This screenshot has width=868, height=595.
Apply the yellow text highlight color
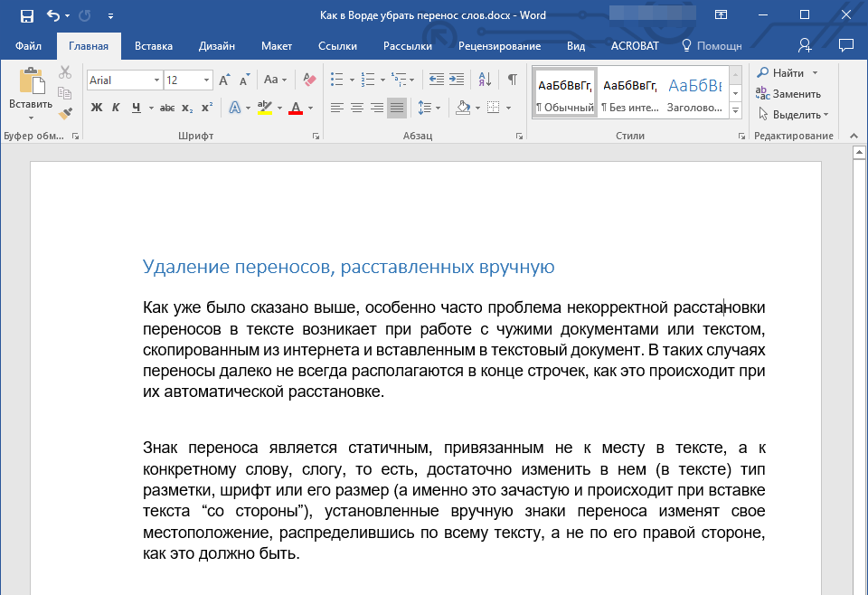pos(264,109)
